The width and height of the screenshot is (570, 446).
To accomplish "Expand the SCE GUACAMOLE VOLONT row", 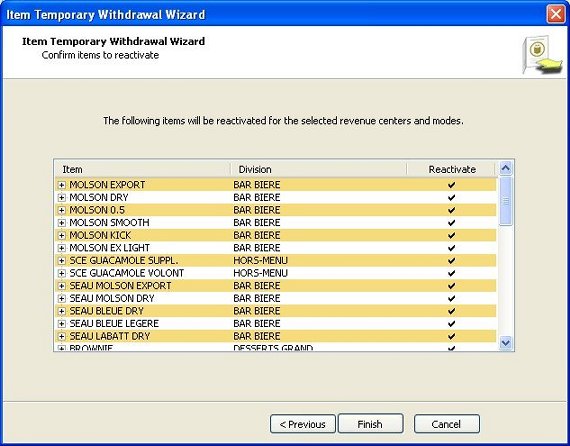I will tap(61, 273).
